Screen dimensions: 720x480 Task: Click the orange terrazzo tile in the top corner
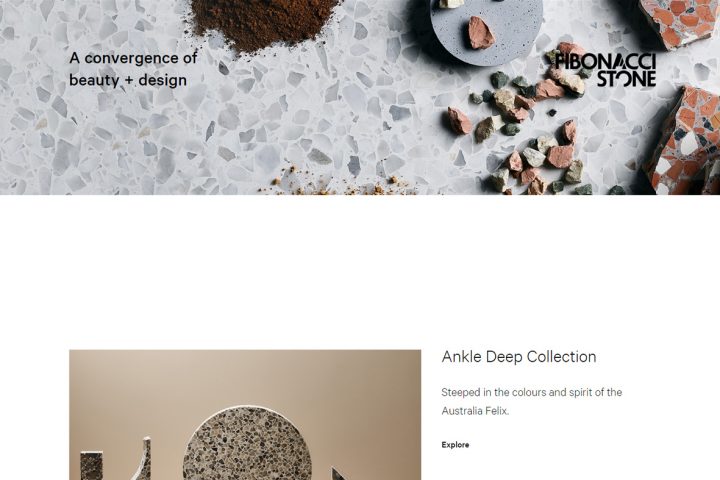679,22
